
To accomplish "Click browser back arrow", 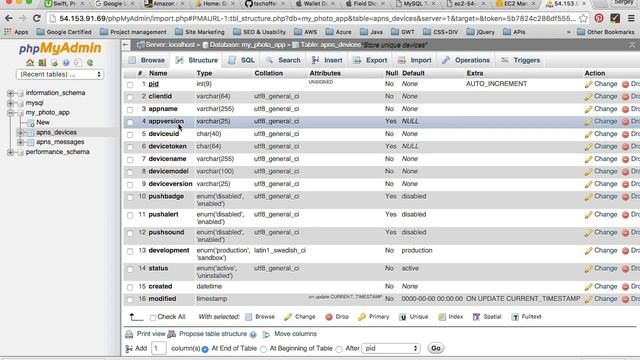I will point(9,18).
